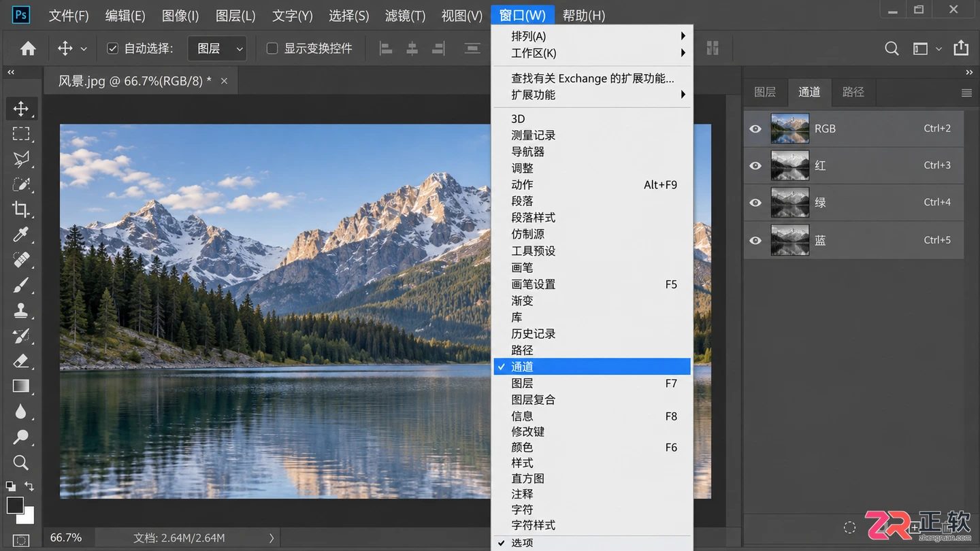
Task: Choose 画笔设置 from the window menu
Action: (592, 284)
